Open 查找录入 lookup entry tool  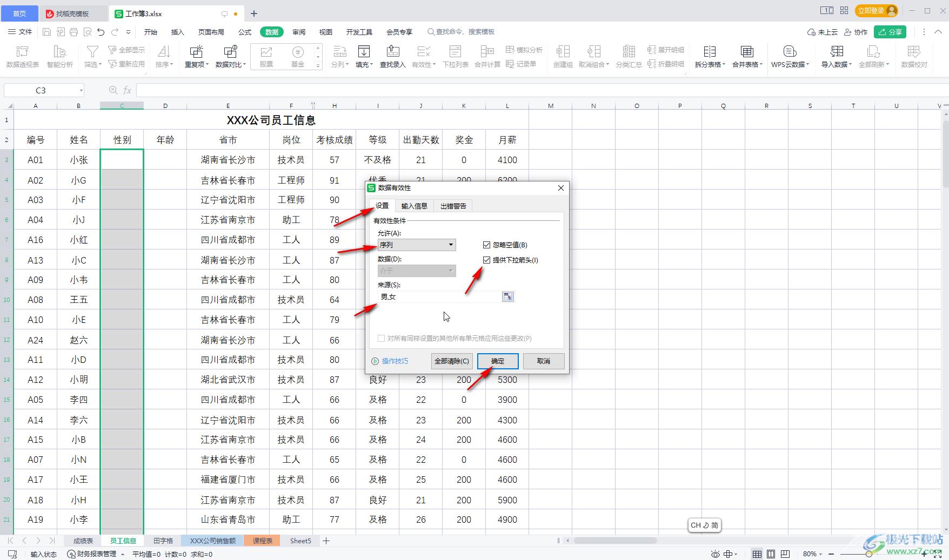(392, 56)
